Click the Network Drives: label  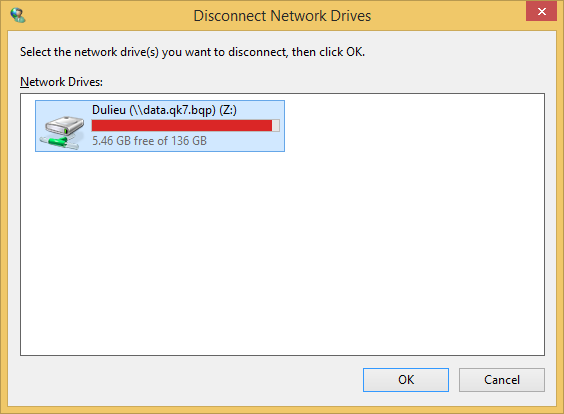point(61,82)
